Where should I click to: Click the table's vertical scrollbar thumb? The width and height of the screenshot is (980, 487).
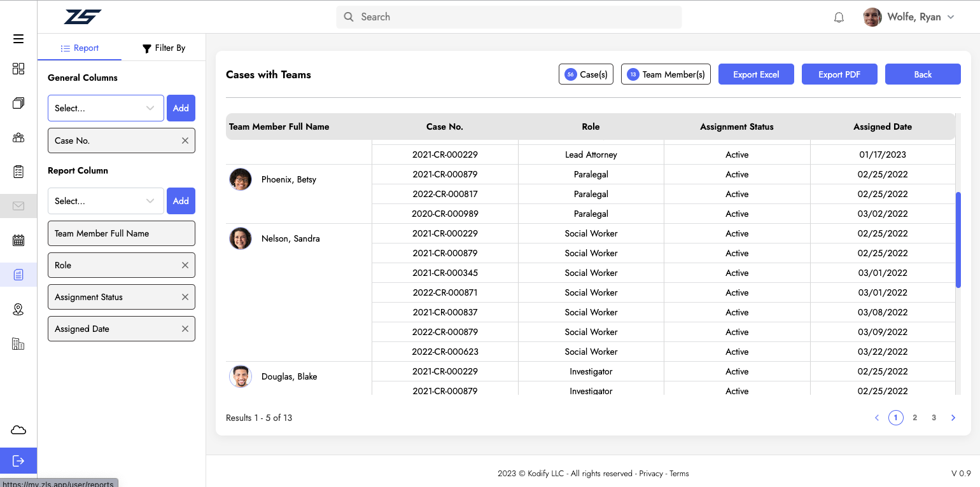pyautogui.click(x=958, y=240)
